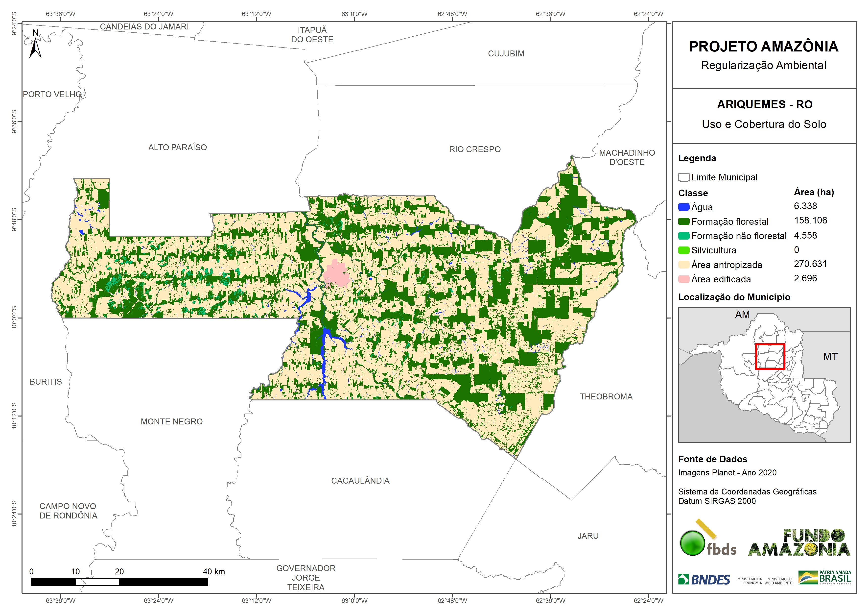Click the beige Área antropizada swatch
This screenshot has height=614, width=868.
coord(683,265)
